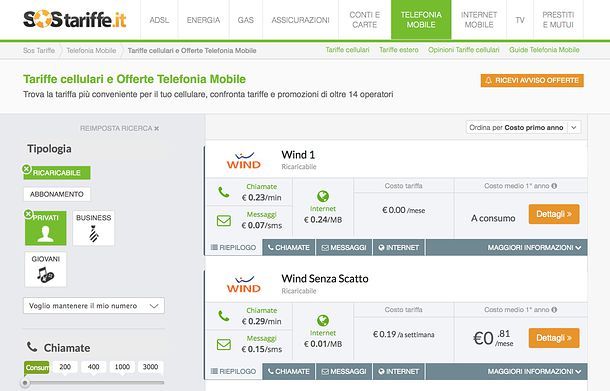Switch to Chiamate tab of Wind 1
610x391 pixels.
[x=289, y=247]
